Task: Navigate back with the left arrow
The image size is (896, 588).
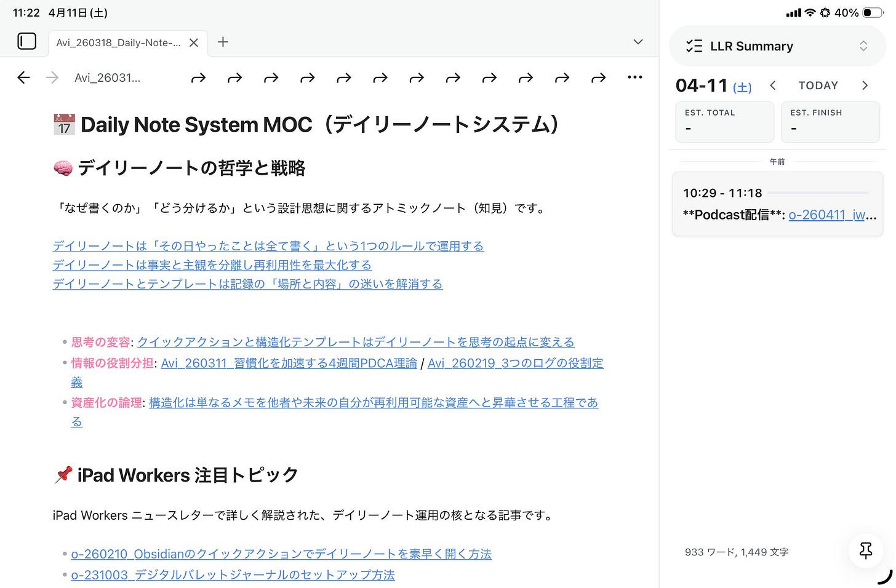Action: coord(23,77)
